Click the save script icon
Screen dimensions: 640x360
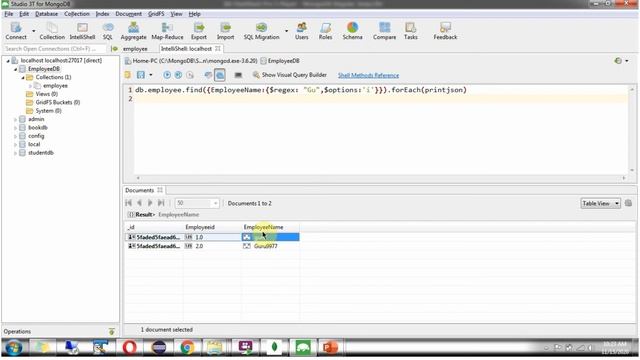coord(141,75)
